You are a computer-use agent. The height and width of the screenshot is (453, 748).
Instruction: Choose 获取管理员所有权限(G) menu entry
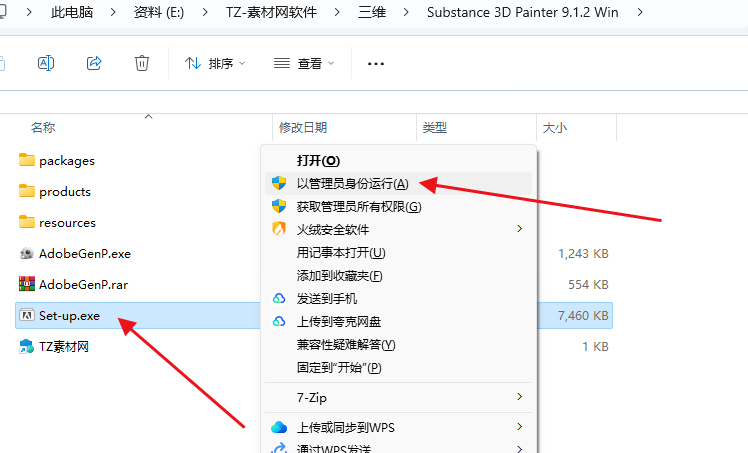[x=398, y=206]
